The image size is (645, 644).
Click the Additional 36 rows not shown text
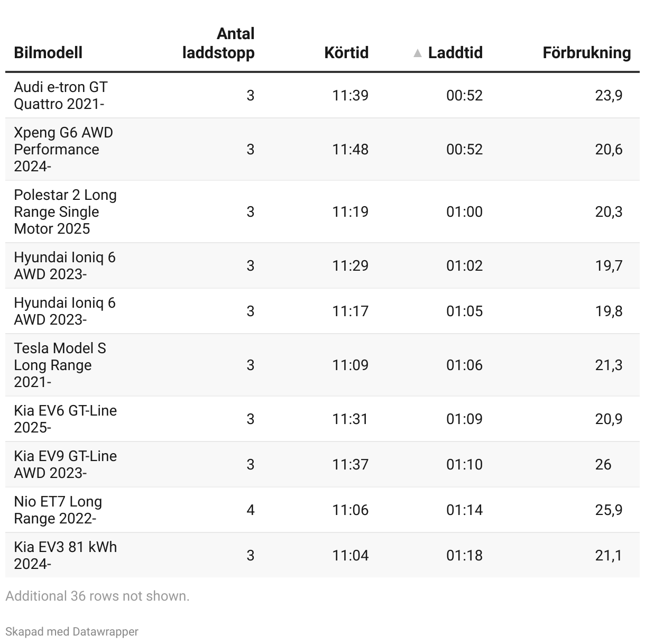(97, 596)
